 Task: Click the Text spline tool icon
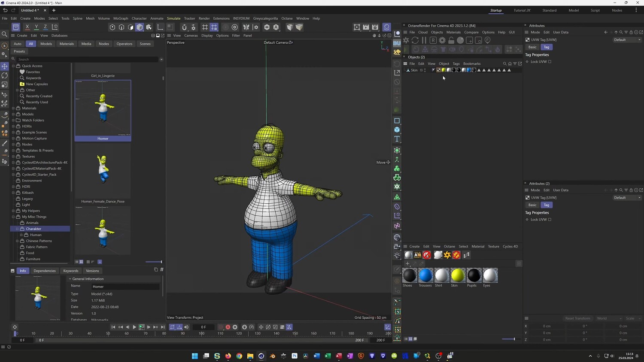click(x=397, y=139)
